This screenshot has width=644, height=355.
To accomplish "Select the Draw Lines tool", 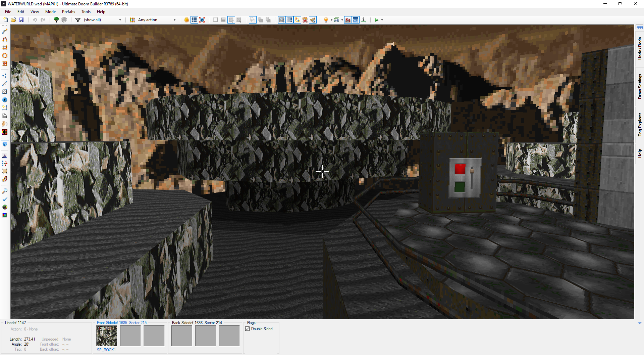I will (x=5, y=31).
